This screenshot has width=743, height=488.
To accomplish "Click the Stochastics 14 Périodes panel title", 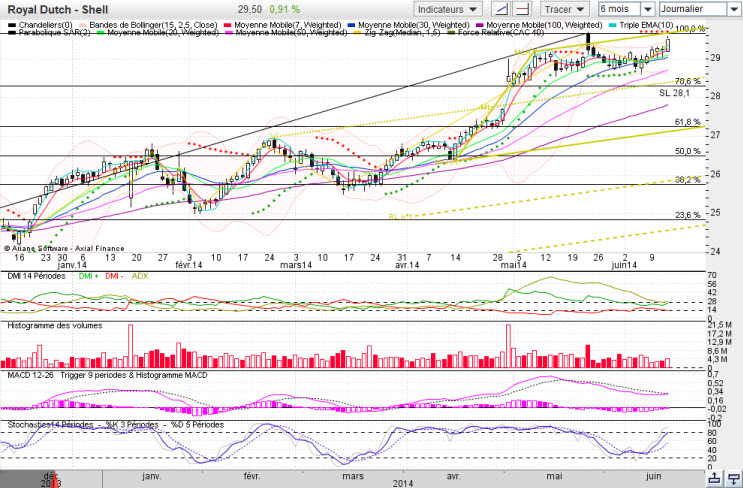I will 50,425.
